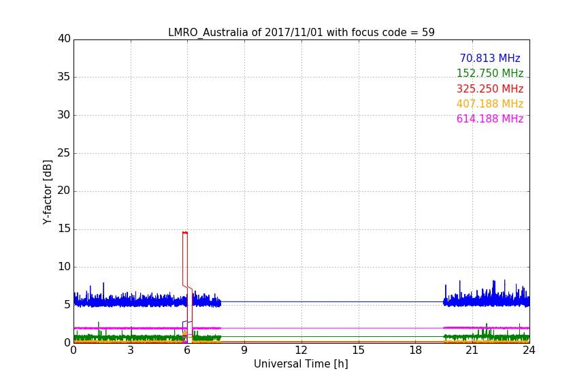Click x-axis tick label 3
The image size is (588, 392).
point(131,350)
